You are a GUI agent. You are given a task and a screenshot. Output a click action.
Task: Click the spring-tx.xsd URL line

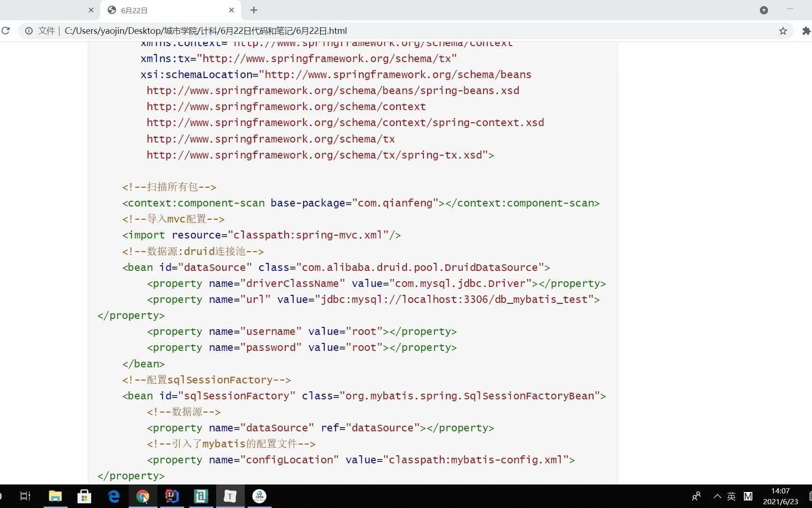point(320,155)
